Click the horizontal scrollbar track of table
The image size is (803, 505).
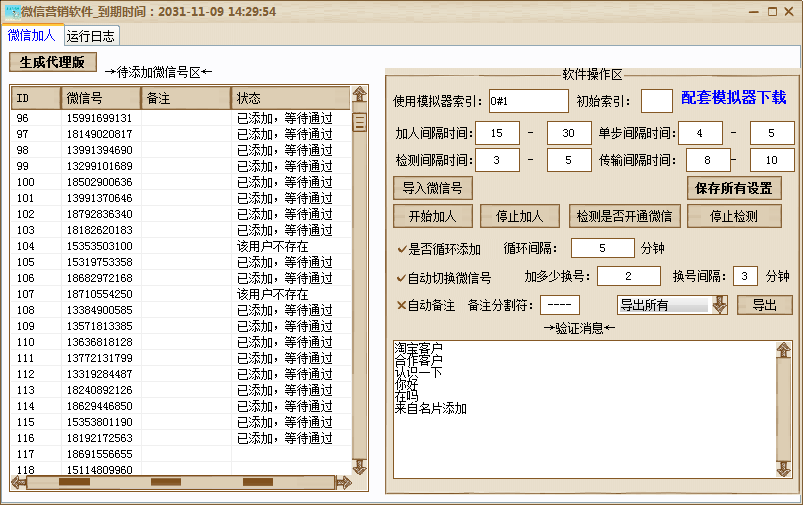(180, 482)
